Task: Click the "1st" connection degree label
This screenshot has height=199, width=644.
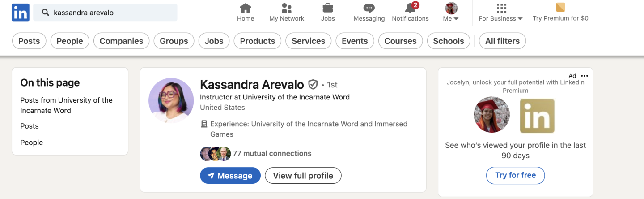Action: click(x=332, y=85)
